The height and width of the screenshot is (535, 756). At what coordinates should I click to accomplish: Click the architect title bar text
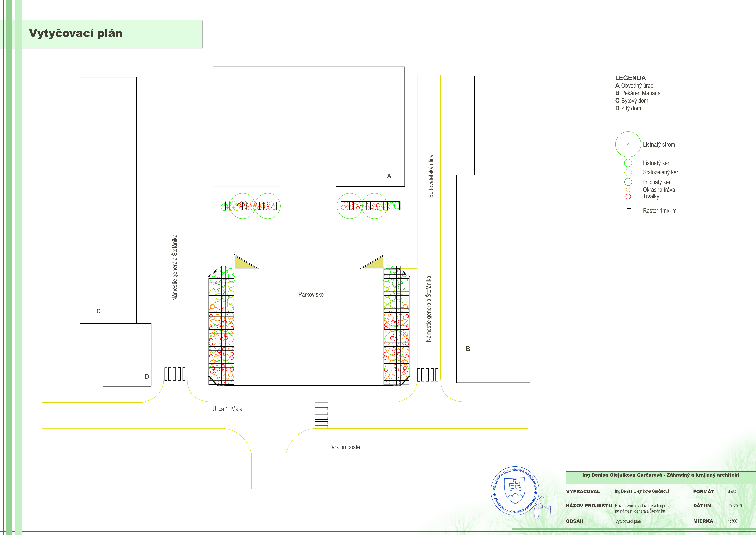661,475
